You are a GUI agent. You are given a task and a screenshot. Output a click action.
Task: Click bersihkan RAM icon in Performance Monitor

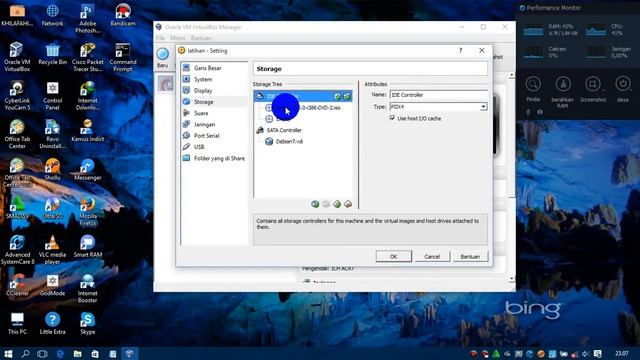pos(563,84)
